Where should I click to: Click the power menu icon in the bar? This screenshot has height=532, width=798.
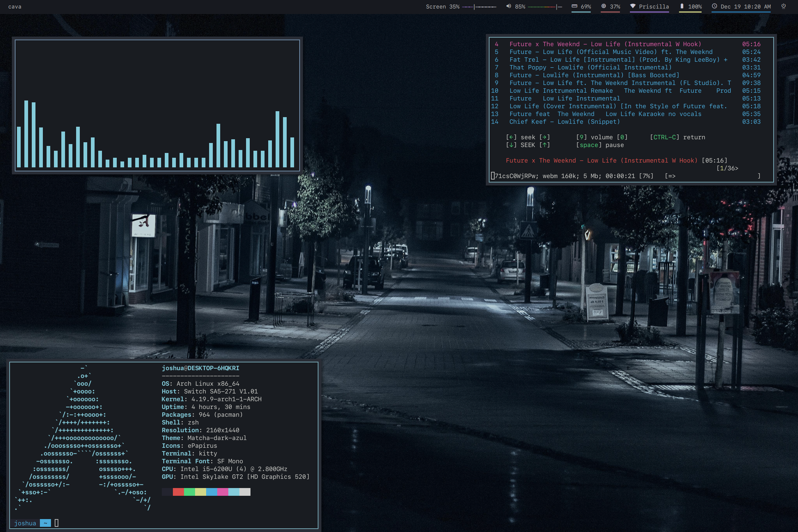tap(783, 6)
